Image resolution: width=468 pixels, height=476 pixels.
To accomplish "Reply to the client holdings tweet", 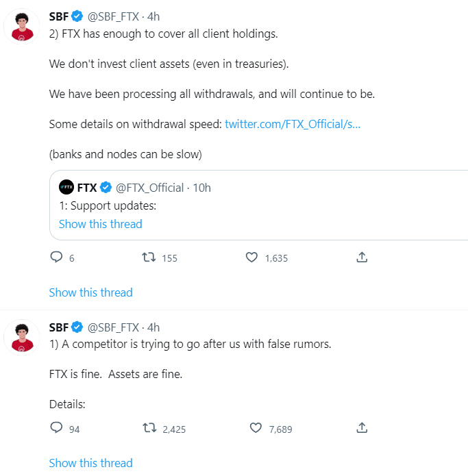I will pyautogui.click(x=56, y=258).
